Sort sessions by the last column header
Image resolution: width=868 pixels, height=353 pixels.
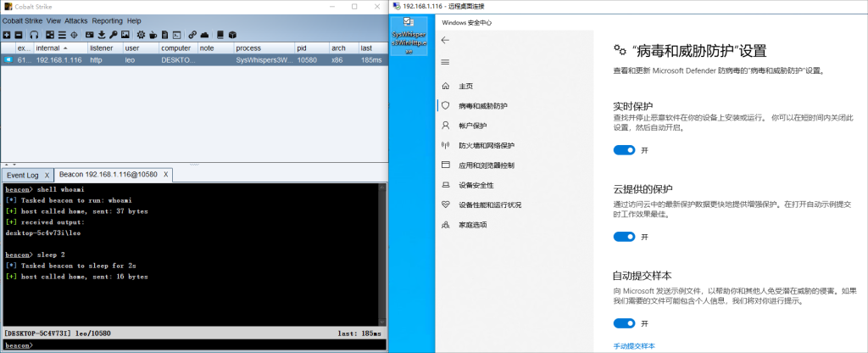(x=373, y=48)
